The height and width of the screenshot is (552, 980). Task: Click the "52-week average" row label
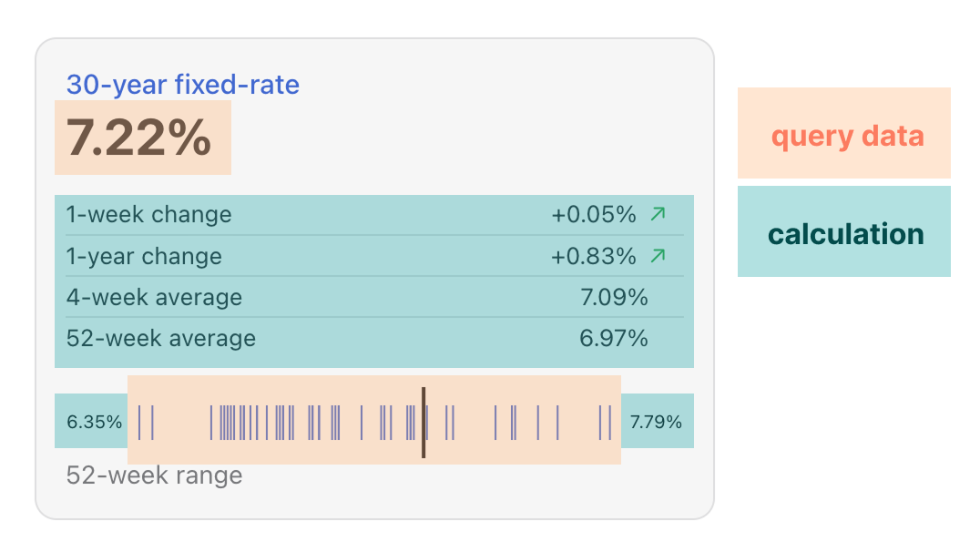pyautogui.click(x=160, y=339)
